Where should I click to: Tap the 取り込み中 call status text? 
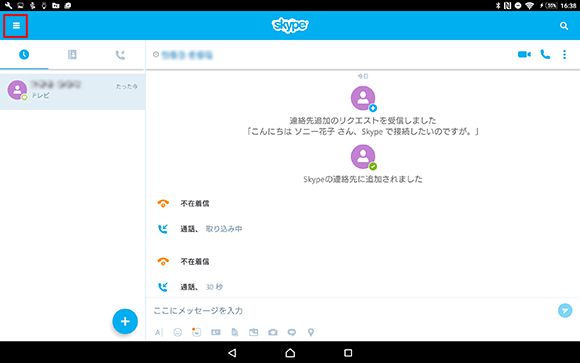(224, 229)
